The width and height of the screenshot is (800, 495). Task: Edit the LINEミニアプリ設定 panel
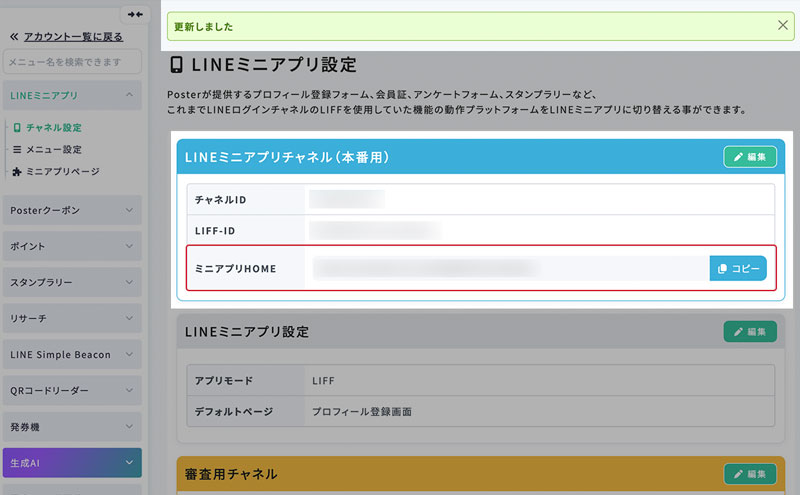pos(749,331)
